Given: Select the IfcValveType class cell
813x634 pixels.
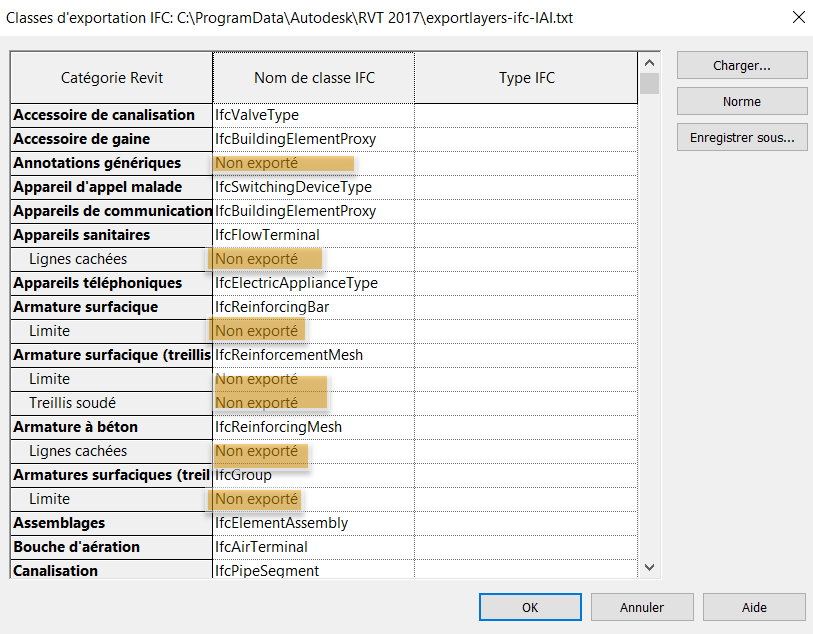Looking at the screenshot, I should 313,115.
